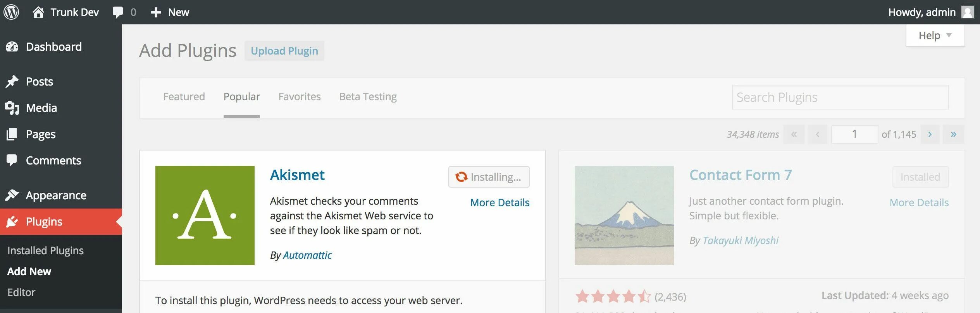Viewport: 980px width, 313px height.
Task: Open the plugin Editor submenu item
Action: (x=21, y=292)
